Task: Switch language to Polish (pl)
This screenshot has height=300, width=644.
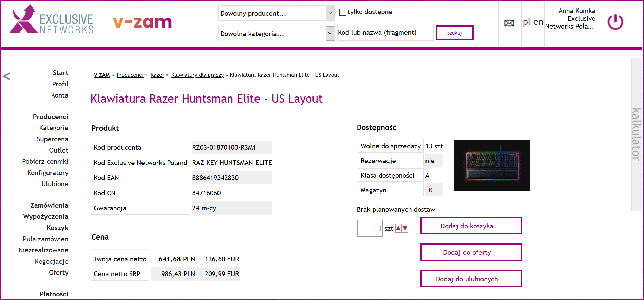Action: [x=526, y=22]
